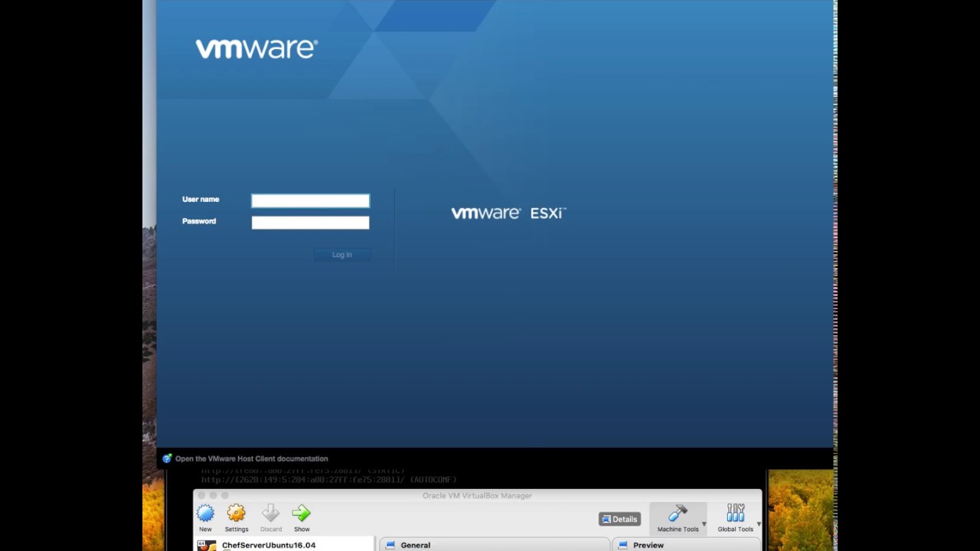The width and height of the screenshot is (980, 551).
Task: Open the VMware Host Client documentation link
Action: click(251, 459)
